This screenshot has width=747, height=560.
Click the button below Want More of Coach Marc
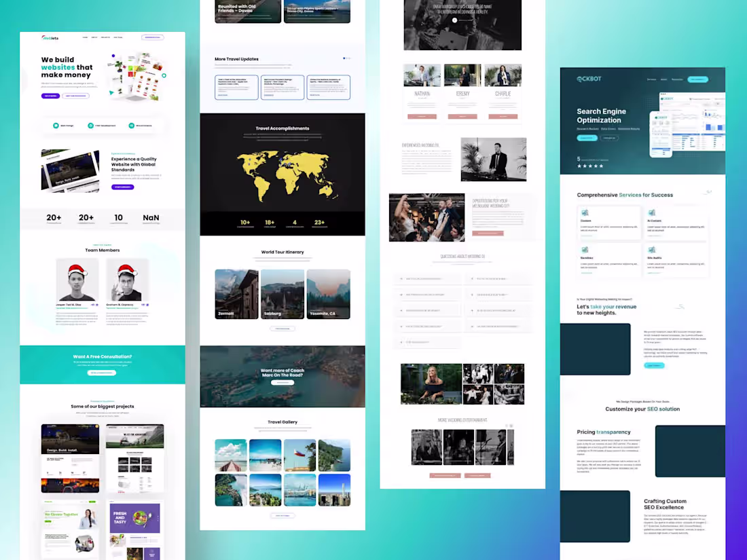(283, 382)
